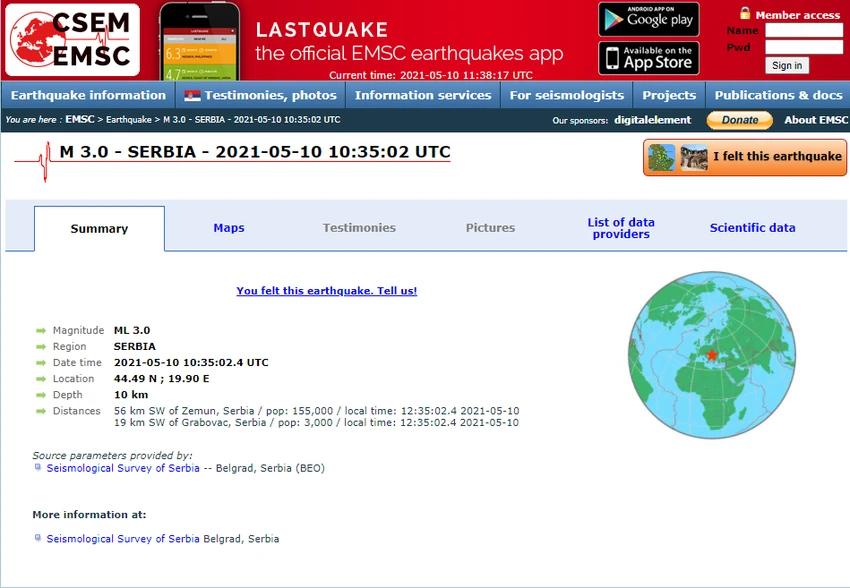
Task: Click the globe map with red star
Action: point(712,355)
